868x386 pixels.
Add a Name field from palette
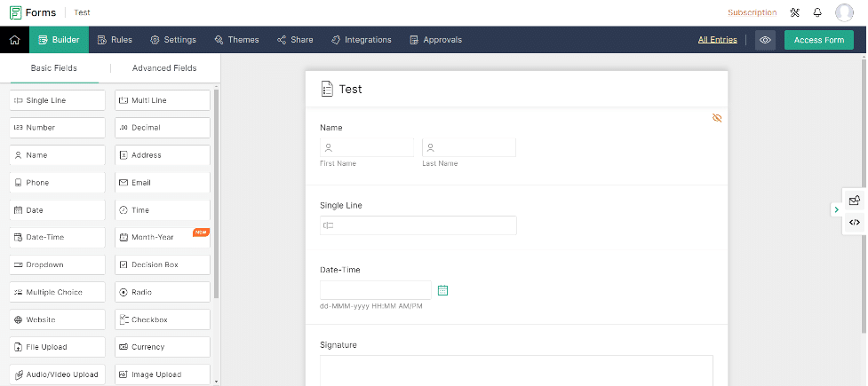[x=57, y=154]
